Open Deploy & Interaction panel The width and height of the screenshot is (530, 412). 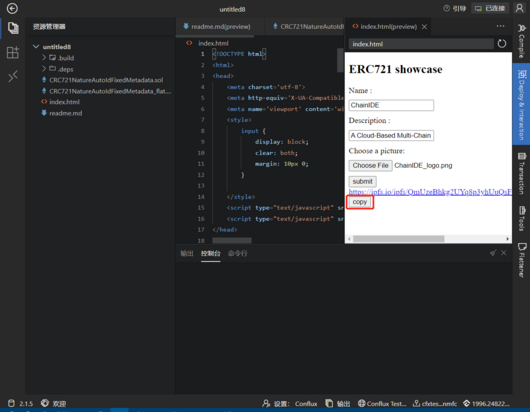pos(522,104)
